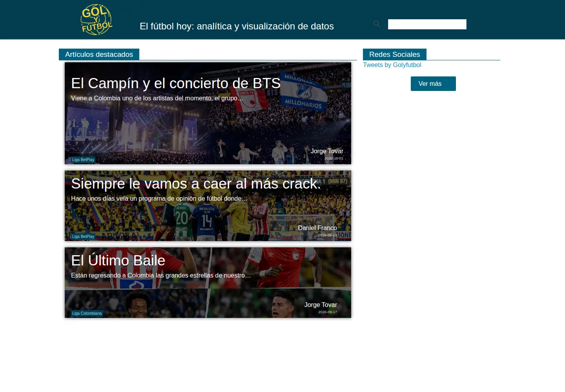Click the Liga BetPlay tag on the crack article
Screen dimensions: 565x392
click(x=83, y=237)
